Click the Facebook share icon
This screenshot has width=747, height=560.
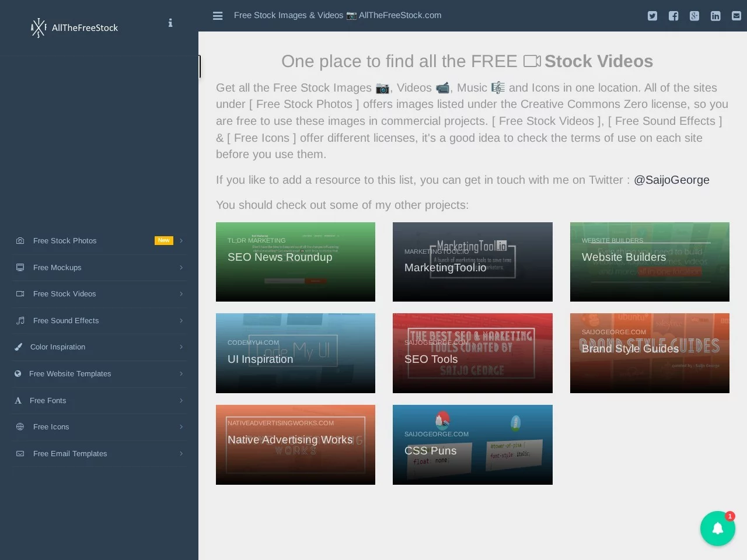click(673, 16)
